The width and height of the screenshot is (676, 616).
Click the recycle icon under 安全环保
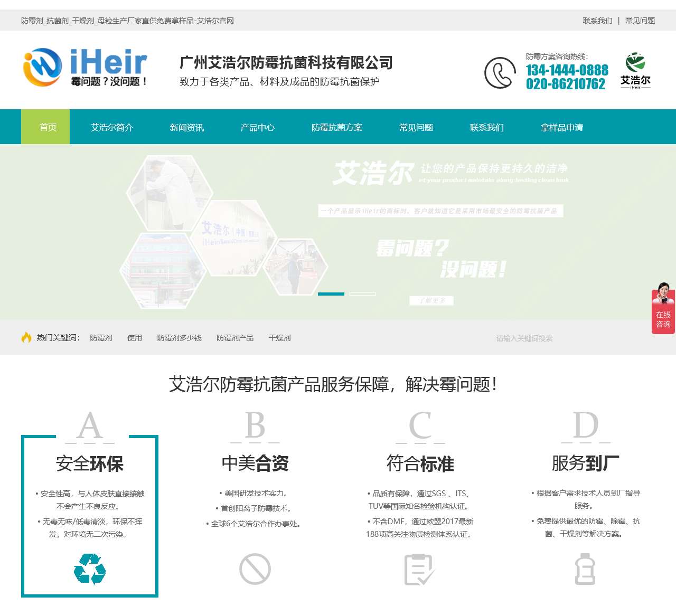(x=90, y=569)
